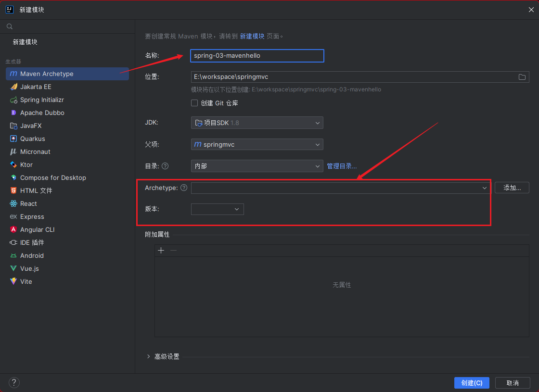
Task: Click the React atom icon
Action: (13, 204)
